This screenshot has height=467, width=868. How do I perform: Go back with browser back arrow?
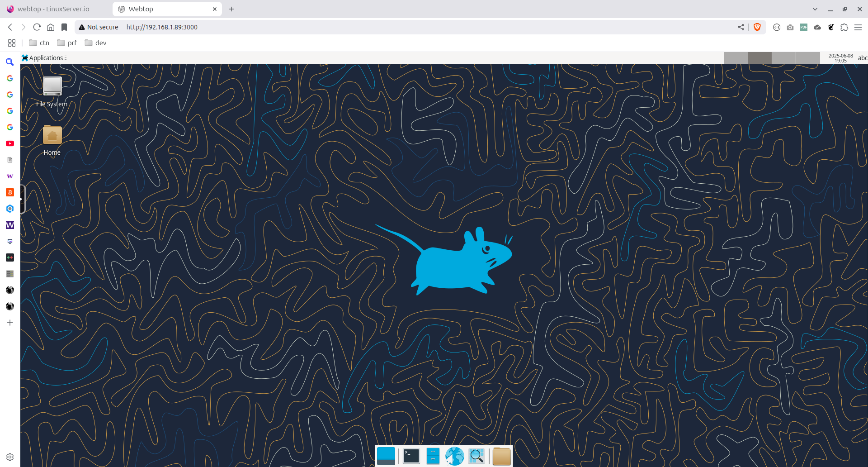pos(10,27)
